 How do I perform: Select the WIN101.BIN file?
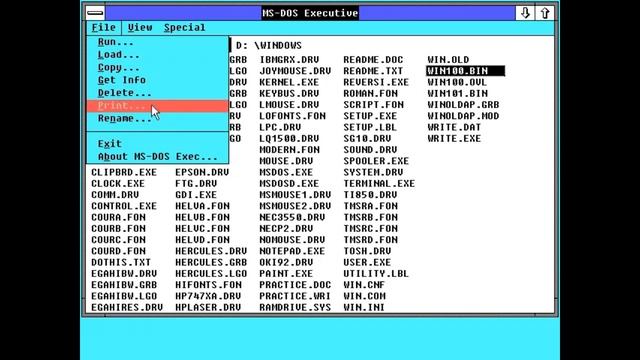(x=458, y=93)
